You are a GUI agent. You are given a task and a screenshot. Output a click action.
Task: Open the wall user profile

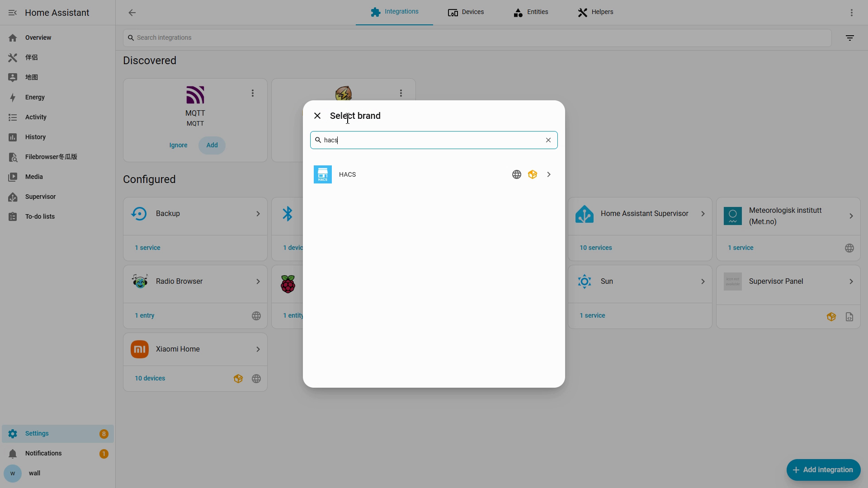[58, 474]
